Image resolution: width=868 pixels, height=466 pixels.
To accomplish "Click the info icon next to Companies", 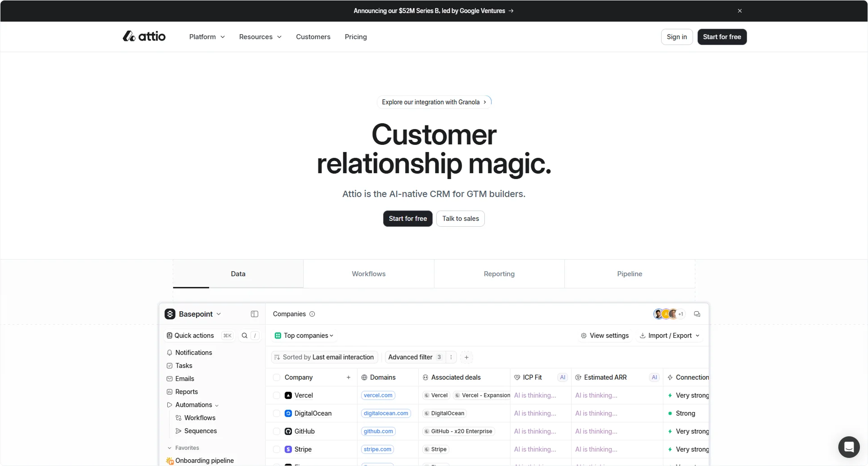I will pos(312,314).
